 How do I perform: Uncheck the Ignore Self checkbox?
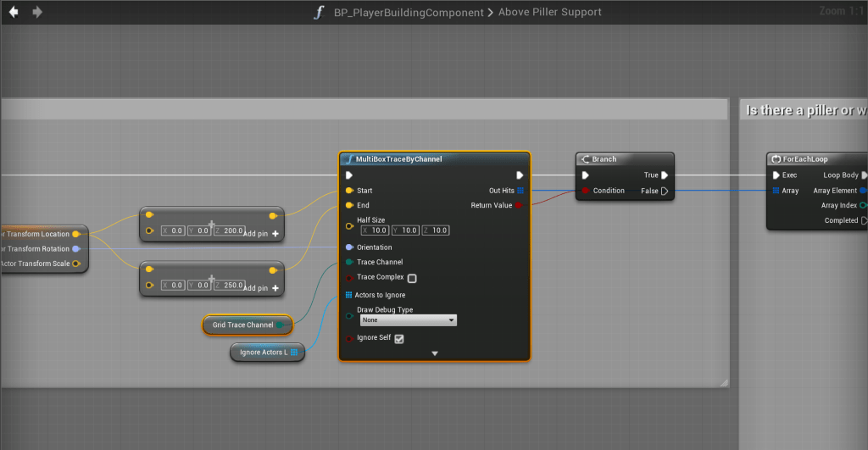click(x=399, y=339)
